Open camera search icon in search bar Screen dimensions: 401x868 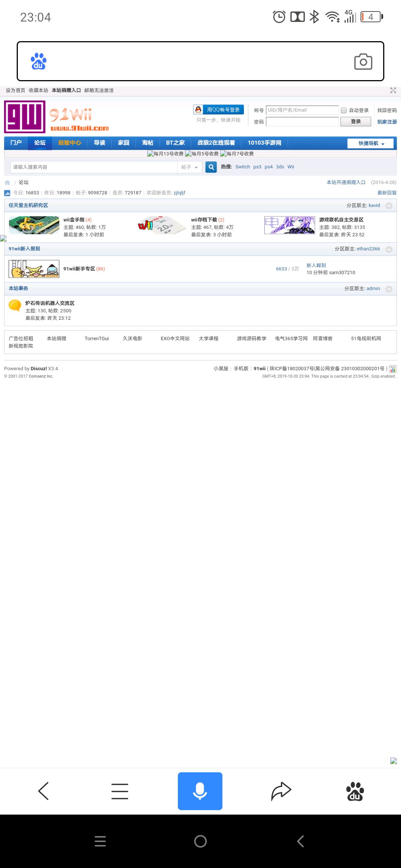coord(363,62)
